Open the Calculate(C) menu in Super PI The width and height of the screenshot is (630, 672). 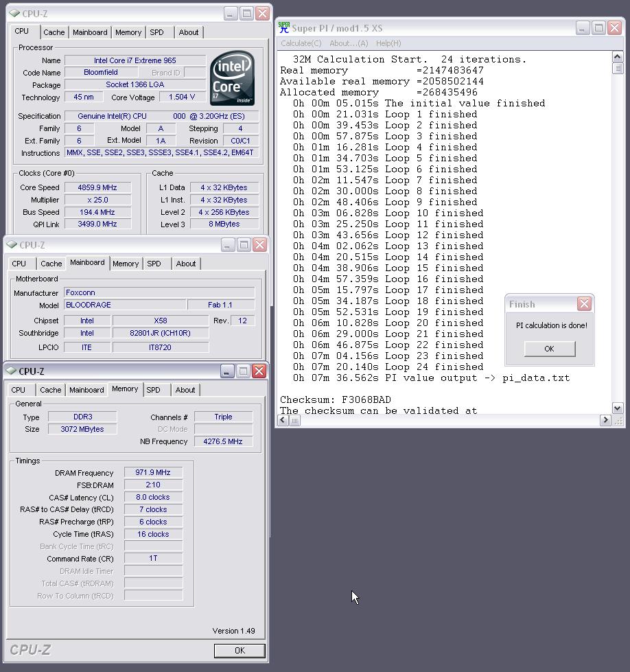click(301, 43)
